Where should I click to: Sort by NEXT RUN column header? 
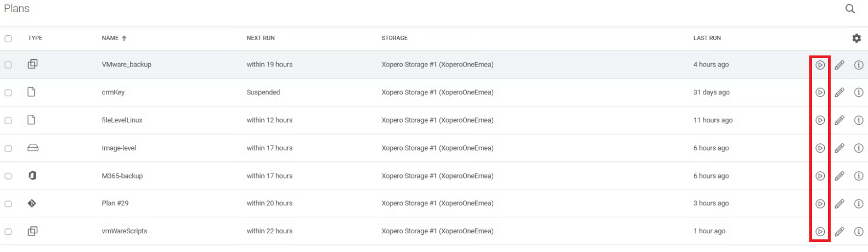261,38
